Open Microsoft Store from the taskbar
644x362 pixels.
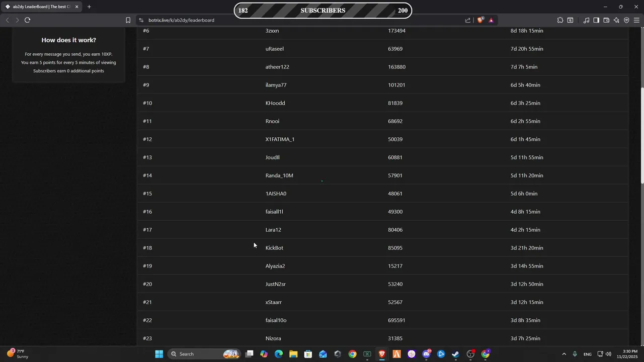(308, 354)
